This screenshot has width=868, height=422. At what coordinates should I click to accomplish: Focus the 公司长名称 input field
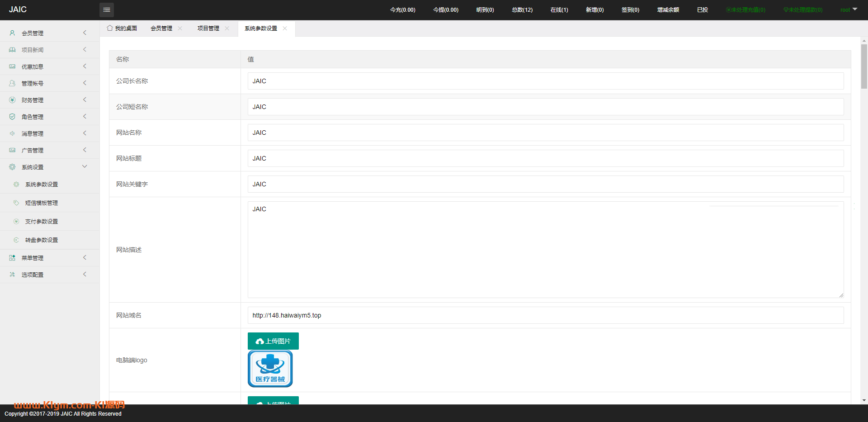546,81
